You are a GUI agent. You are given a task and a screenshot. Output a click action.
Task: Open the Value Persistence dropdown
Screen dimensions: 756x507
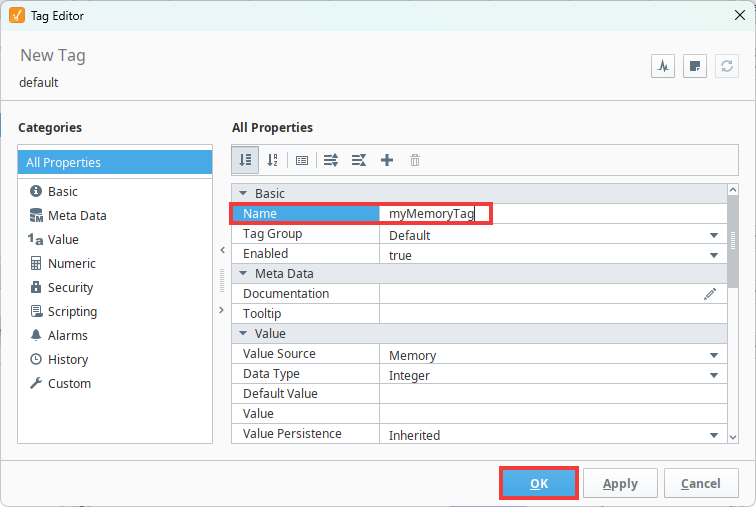(714, 435)
